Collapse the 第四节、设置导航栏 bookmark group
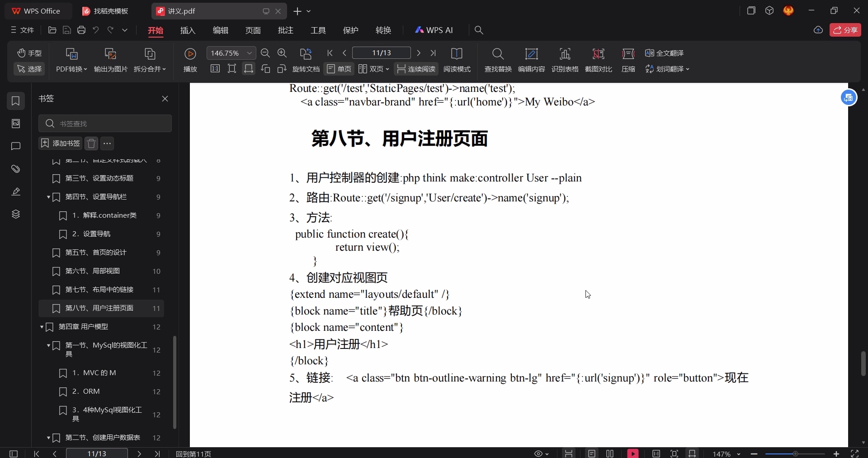Viewport: 868px width, 458px height. 49,197
